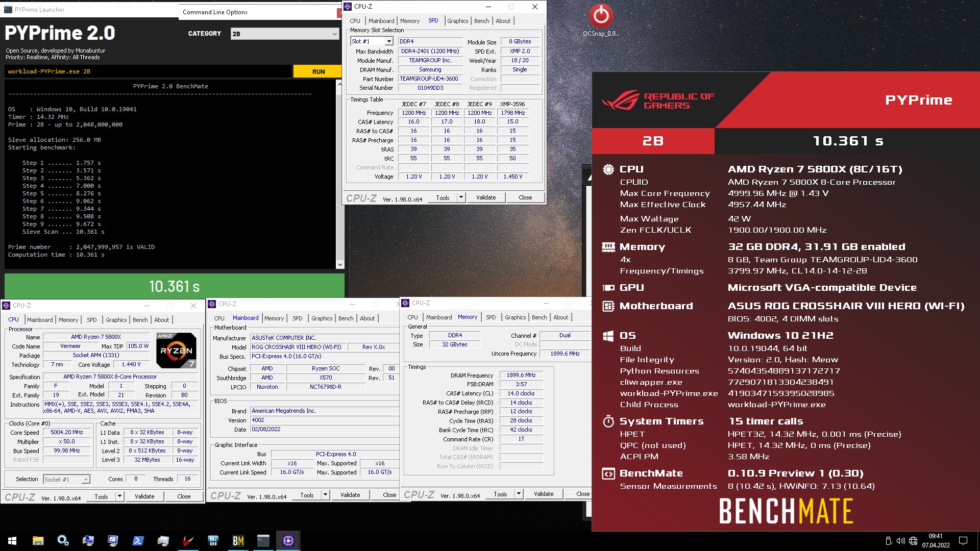Open the gears icon on the taskbar
Image resolution: width=980 pixels, height=551 pixels.
tap(63, 541)
